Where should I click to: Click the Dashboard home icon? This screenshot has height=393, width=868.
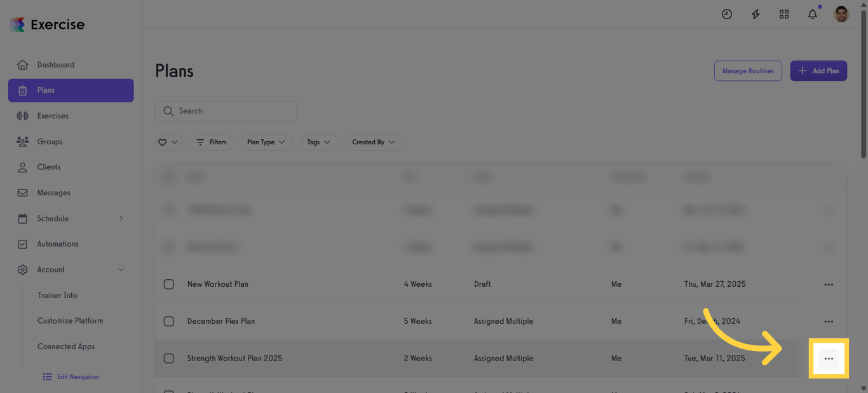point(22,65)
